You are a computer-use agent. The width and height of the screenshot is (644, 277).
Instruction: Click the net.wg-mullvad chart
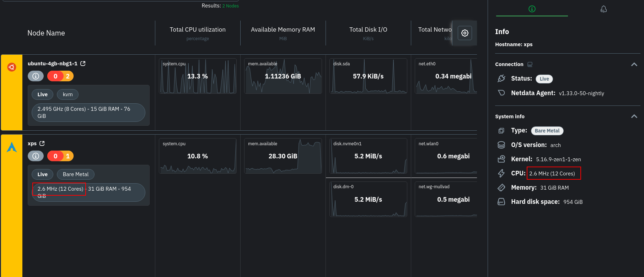pyautogui.click(x=446, y=199)
